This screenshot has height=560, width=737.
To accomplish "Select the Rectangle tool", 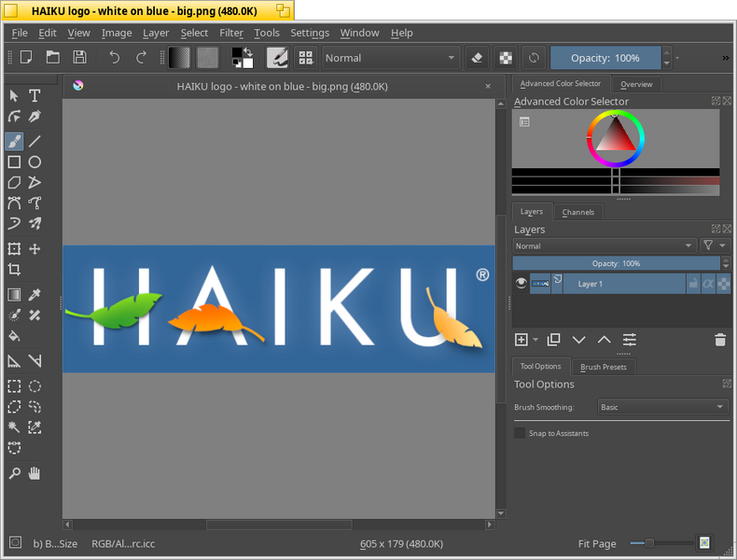I will 14,161.
